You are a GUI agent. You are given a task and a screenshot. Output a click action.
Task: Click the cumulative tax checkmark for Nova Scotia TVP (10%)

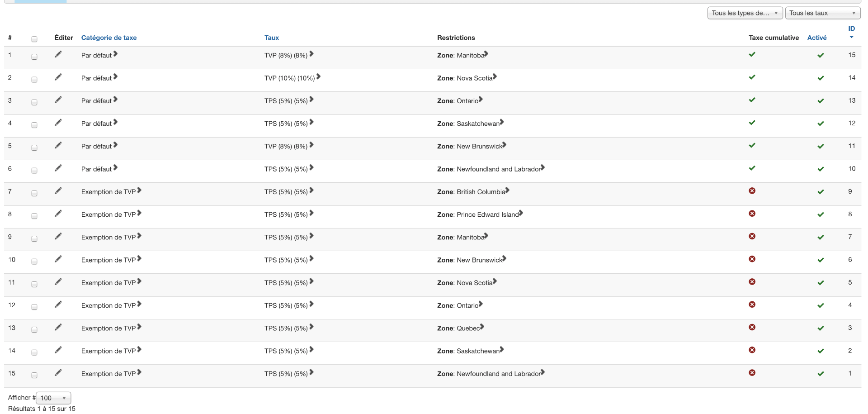click(752, 77)
